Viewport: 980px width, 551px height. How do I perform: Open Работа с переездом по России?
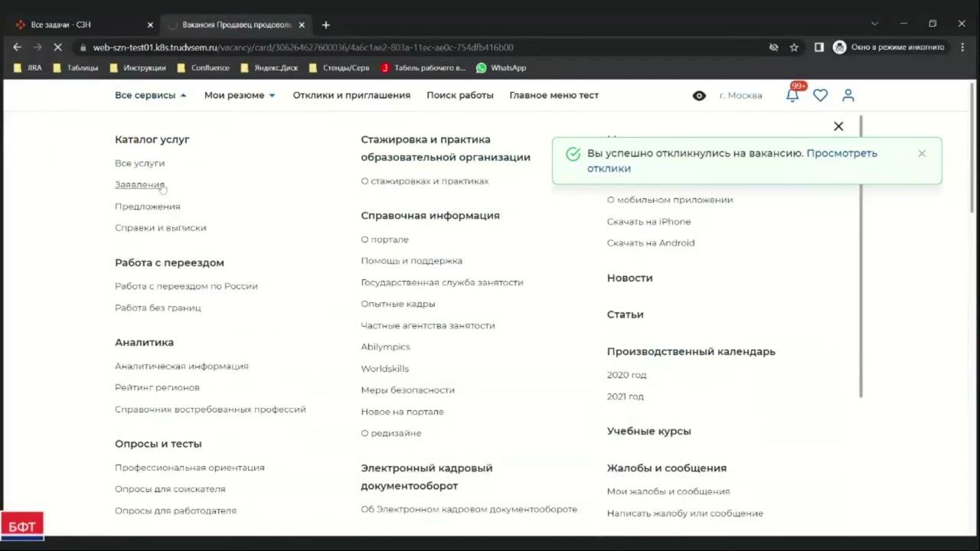pyautogui.click(x=186, y=285)
